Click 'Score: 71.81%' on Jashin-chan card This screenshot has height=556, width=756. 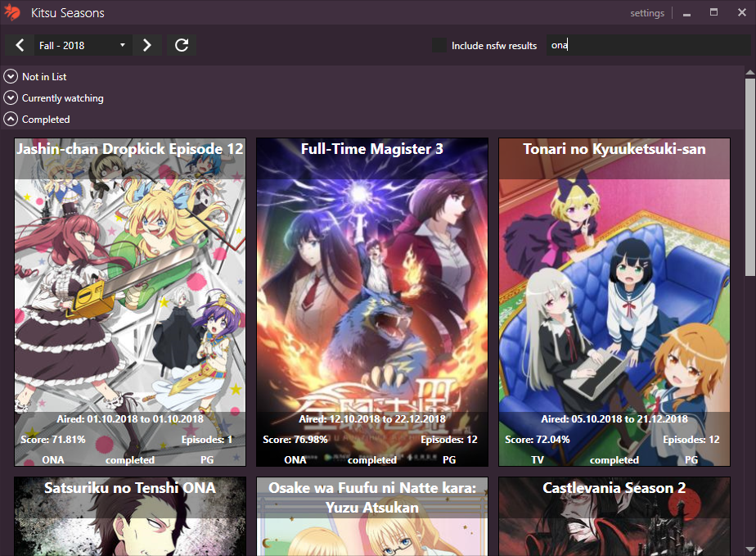pos(53,440)
